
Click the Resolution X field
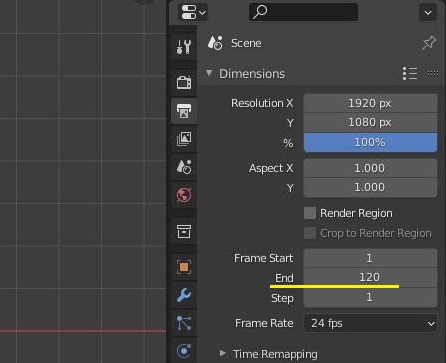pyautogui.click(x=370, y=103)
